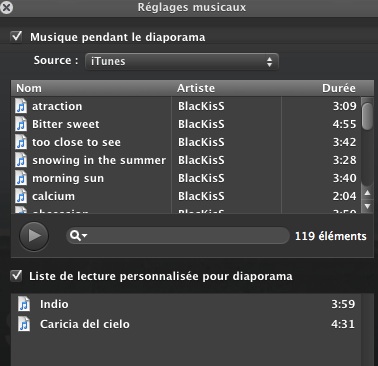
Task: Click scroll up arrow of song list
Action: [367, 193]
